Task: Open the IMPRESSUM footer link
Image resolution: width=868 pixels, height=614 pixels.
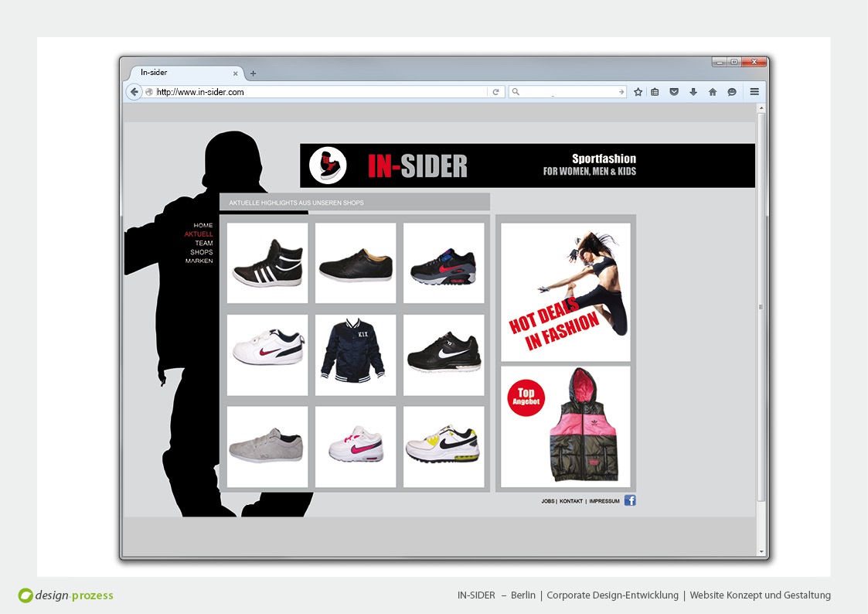Action: click(x=604, y=501)
